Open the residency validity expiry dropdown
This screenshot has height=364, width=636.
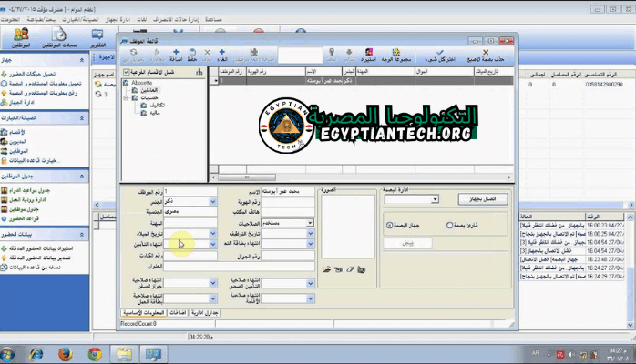coord(310,299)
